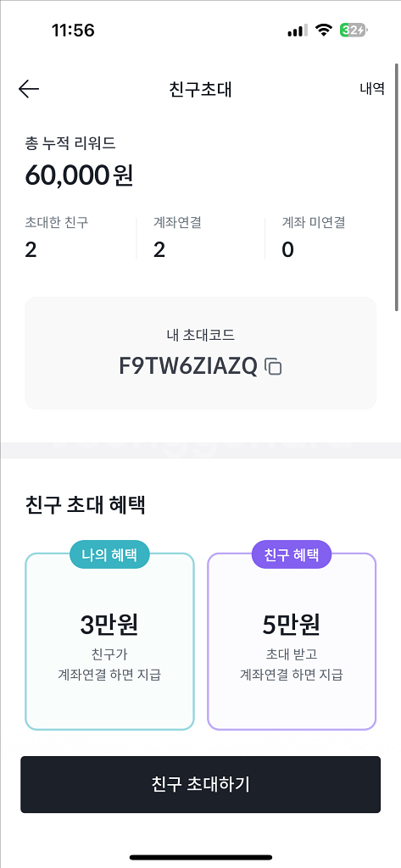Tap the invite code F9TW6ZIAZQ
The height and width of the screenshot is (868, 401).
(188, 366)
